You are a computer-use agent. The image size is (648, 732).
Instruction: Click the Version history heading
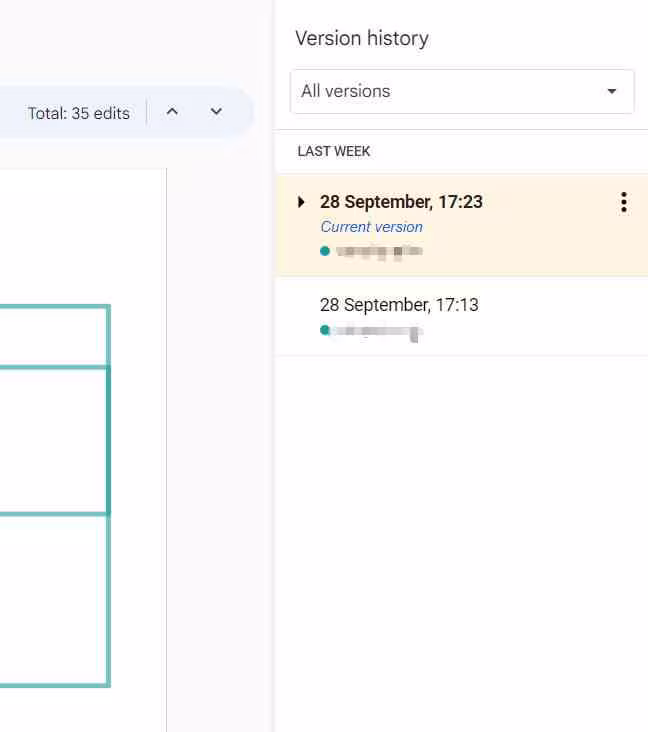tap(362, 38)
